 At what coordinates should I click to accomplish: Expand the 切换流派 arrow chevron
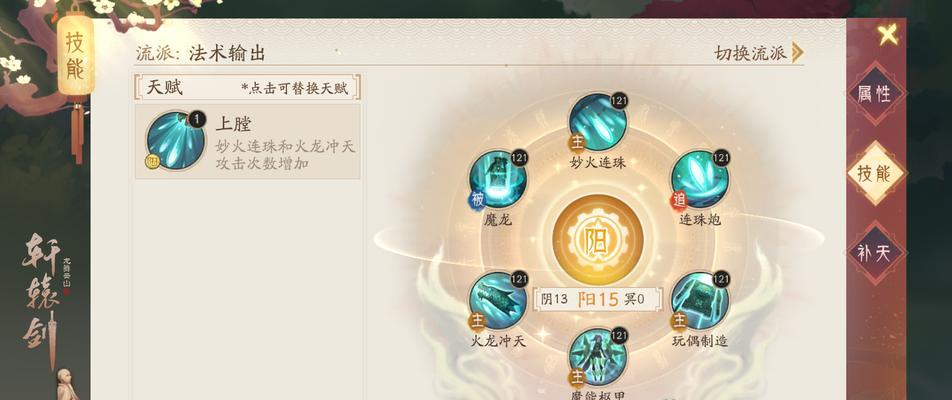pos(798,53)
